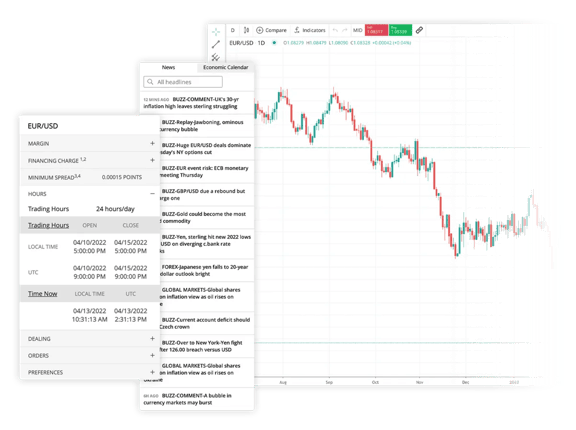This screenshot has height=430, width=576.
Task: Select the trend line drawing tool
Action: click(216, 44)
